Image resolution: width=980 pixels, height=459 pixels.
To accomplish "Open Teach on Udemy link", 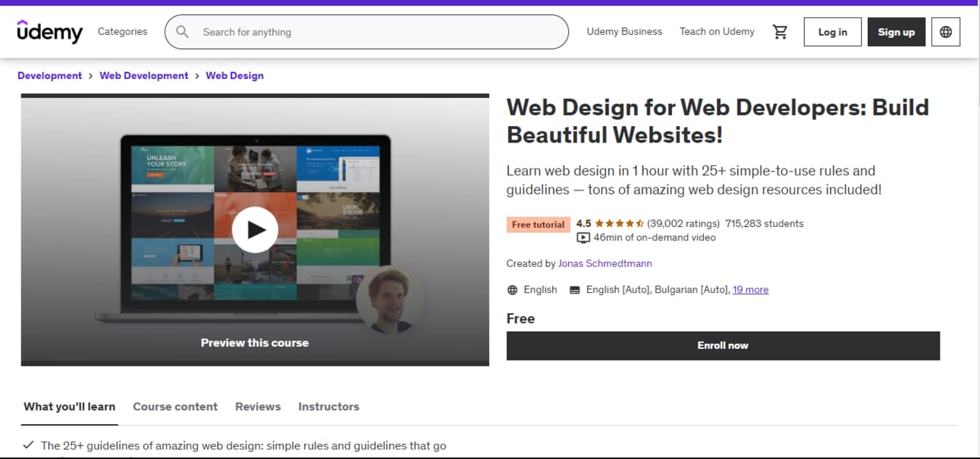I will [x=717, y=32].
